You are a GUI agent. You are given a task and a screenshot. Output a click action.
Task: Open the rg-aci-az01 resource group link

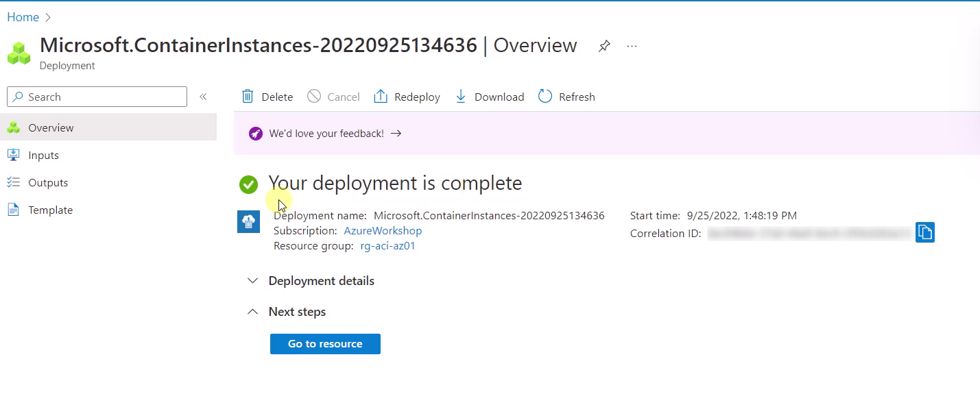[387, 246]
